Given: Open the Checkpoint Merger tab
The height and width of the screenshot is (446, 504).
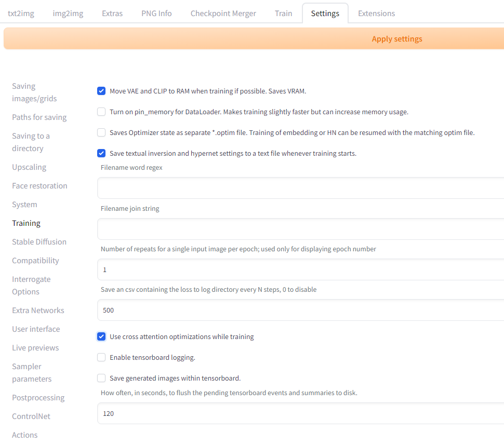Looking at the screenshot, I should click(x=223, y=13).
